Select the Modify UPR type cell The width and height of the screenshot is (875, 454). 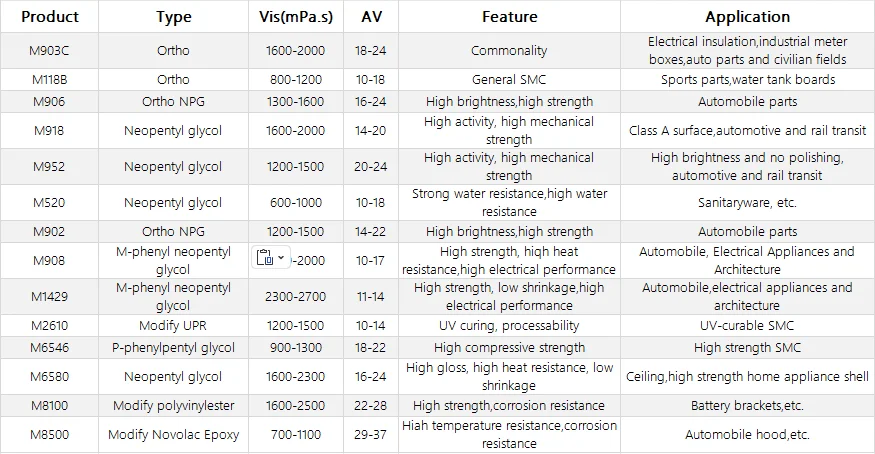click(174, 326)
